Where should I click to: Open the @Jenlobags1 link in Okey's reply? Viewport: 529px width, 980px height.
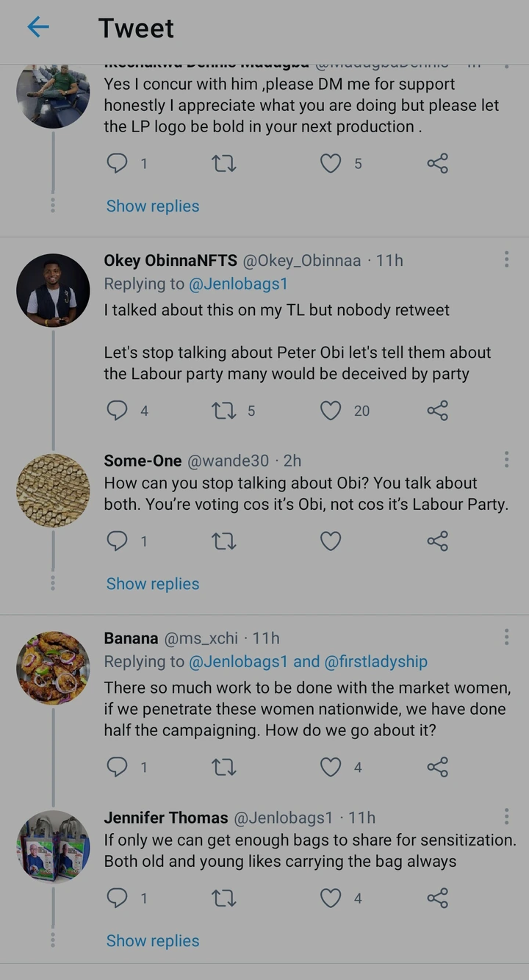pyautogui.click(x=238, y=284)
